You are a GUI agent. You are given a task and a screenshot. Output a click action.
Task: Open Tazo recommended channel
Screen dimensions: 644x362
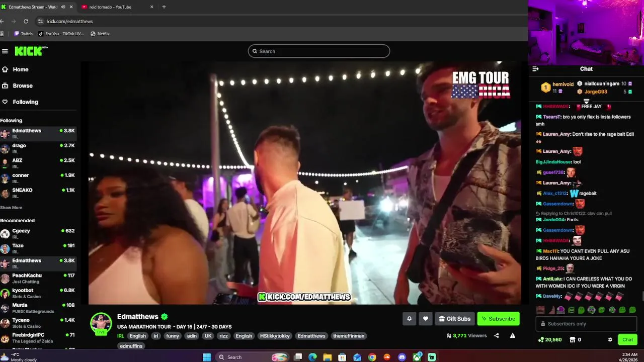38,248
